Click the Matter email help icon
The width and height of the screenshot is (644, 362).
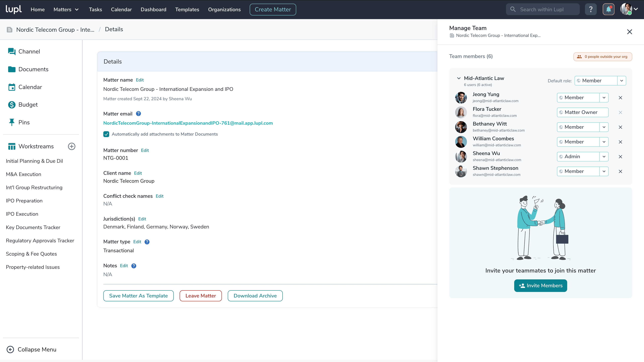click(138, 114)
